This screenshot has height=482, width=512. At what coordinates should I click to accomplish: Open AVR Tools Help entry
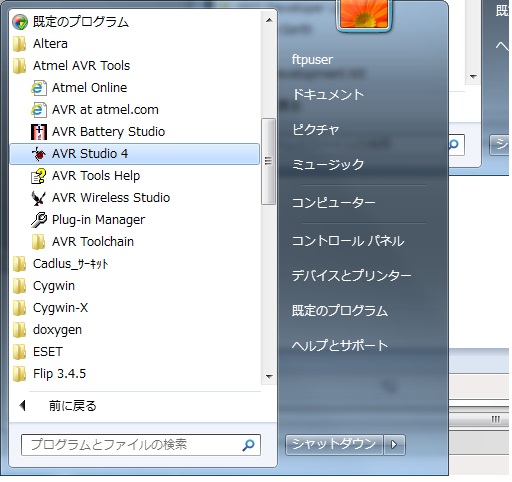(135, 176)
